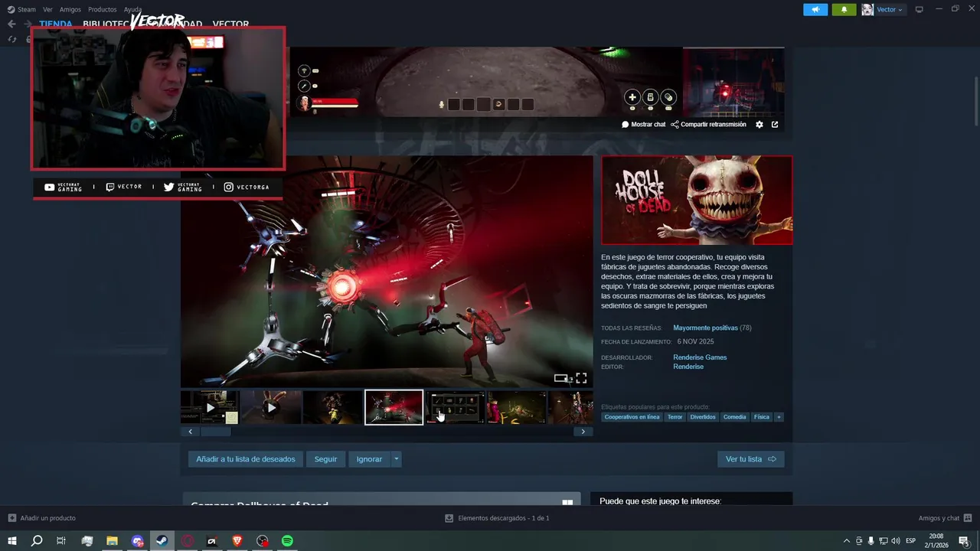This screenshot has width=980, height=551.
Task: Select the inventory grid screenshot thumbnail
Action: pos(455,407)
